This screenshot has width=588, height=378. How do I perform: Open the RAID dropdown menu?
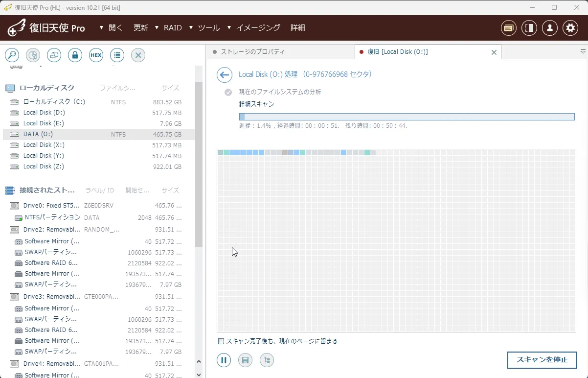coord(168,28)
